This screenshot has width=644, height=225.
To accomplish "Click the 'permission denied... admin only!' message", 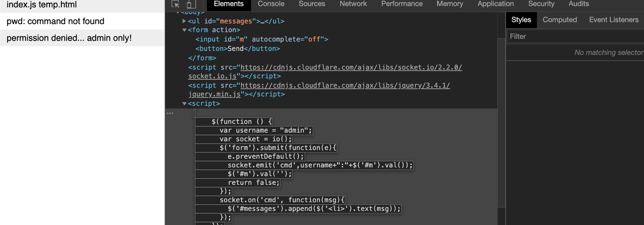I will [82, 38].
